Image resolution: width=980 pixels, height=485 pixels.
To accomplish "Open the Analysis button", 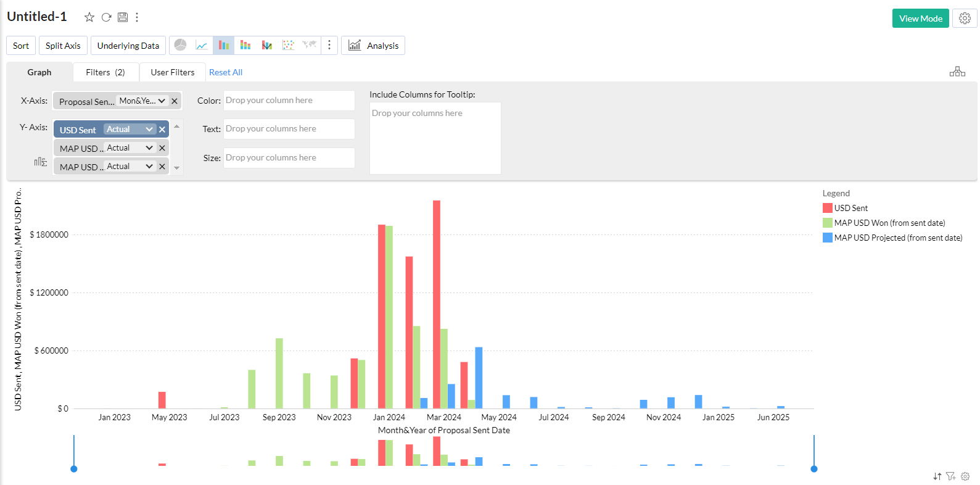I will tap(373, 46).
